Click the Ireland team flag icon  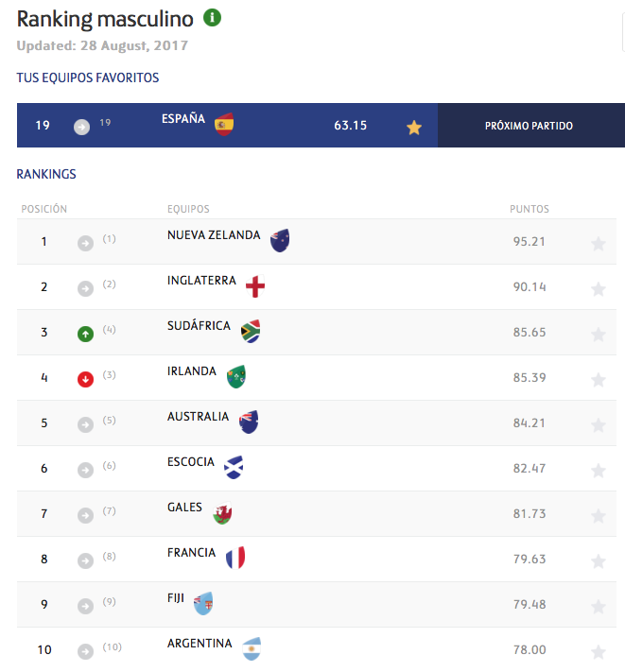[235, 376]
